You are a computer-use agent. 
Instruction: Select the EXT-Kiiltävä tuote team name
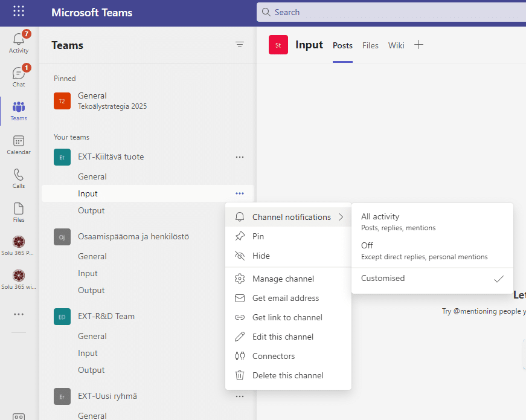111,157
